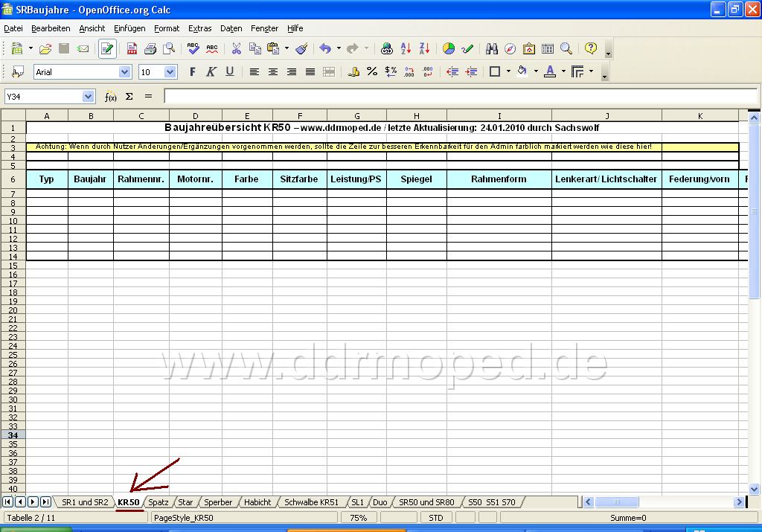Toggle Underline formatting (U)

point(229,72)
